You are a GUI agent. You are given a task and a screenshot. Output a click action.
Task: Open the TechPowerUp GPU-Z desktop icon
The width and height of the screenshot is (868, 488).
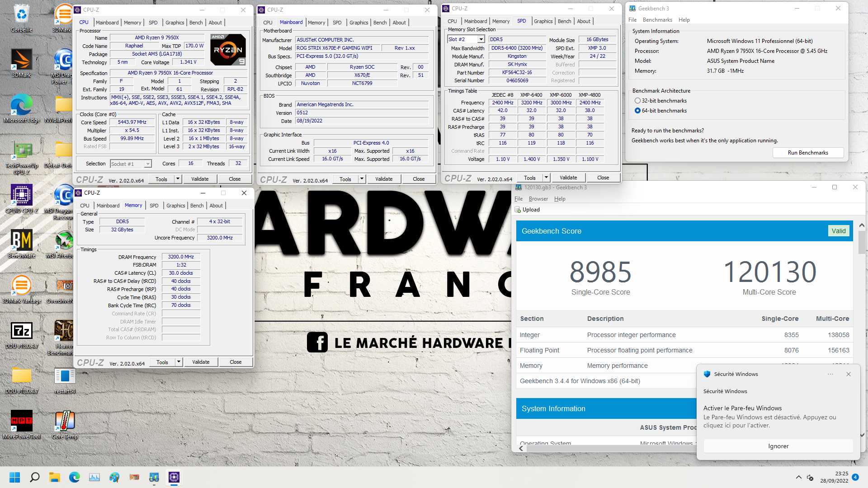pyautogui.click(x=21, y=157)
